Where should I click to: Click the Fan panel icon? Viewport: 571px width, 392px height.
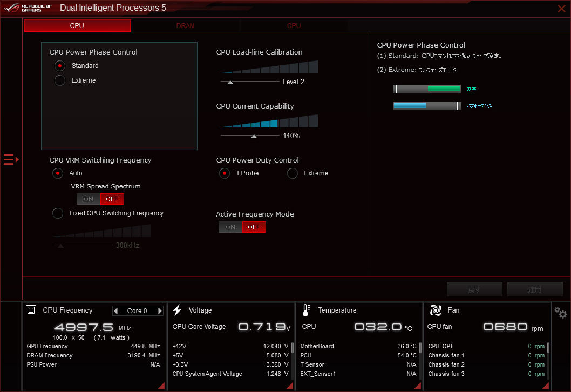pos(436,310)
